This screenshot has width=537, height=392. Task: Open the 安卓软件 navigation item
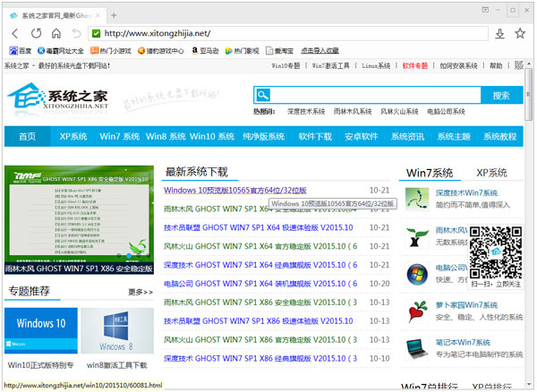pyautogui.click(x=362, y=136)
